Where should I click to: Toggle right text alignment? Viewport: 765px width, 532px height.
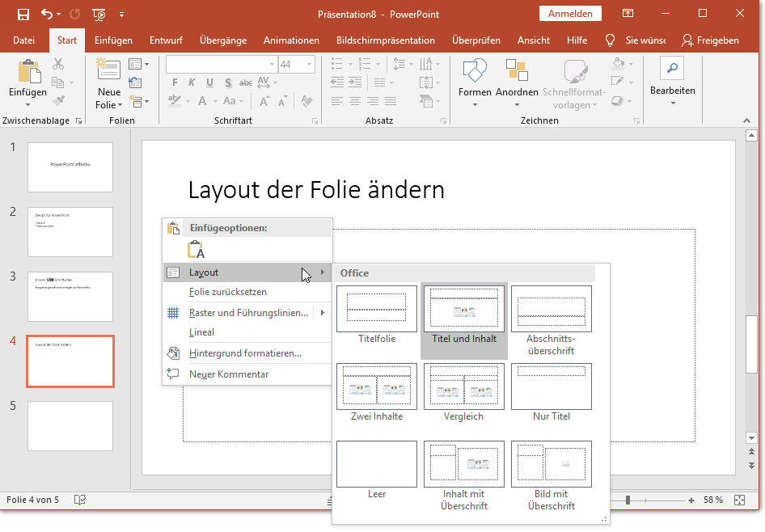(x=373, y=101)
